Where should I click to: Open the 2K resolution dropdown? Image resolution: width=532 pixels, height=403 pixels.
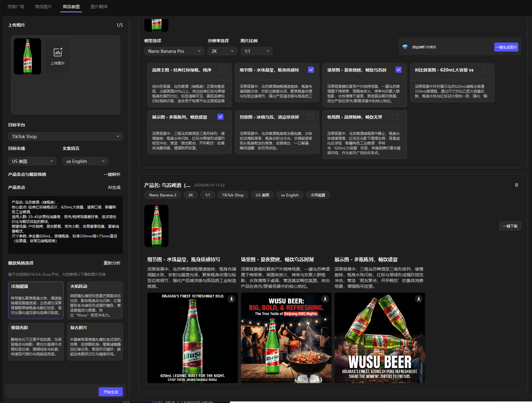point(222,51)
